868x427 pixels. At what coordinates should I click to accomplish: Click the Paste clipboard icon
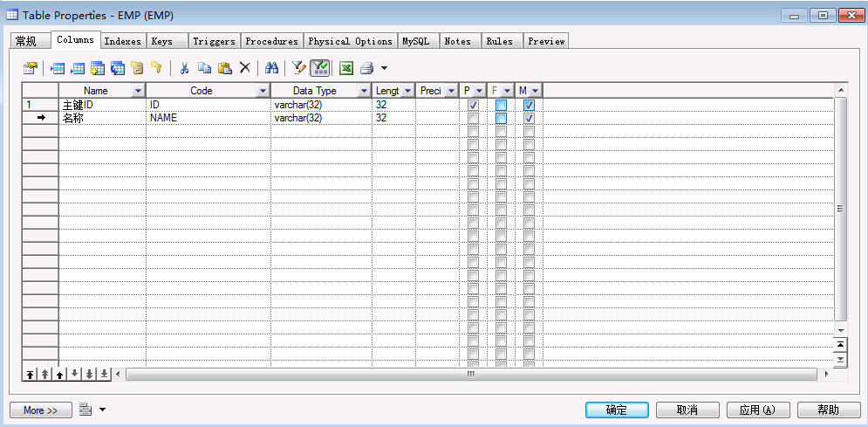coord(225,68)
